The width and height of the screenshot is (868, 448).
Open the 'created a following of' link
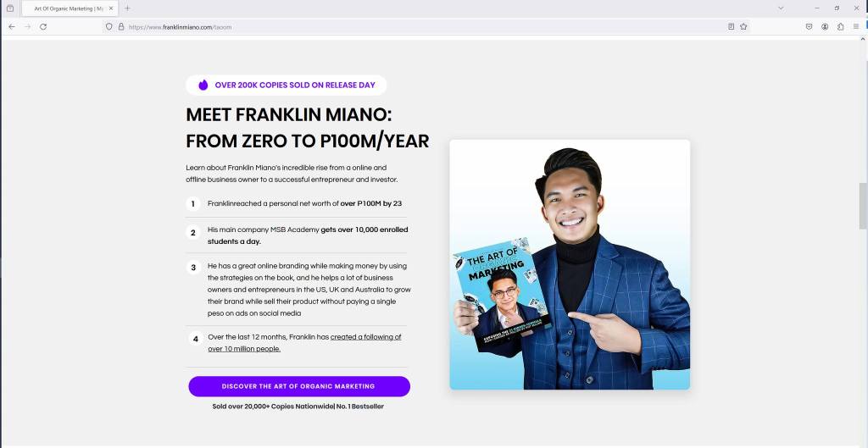pyautogui.click(x=366, y=337)
